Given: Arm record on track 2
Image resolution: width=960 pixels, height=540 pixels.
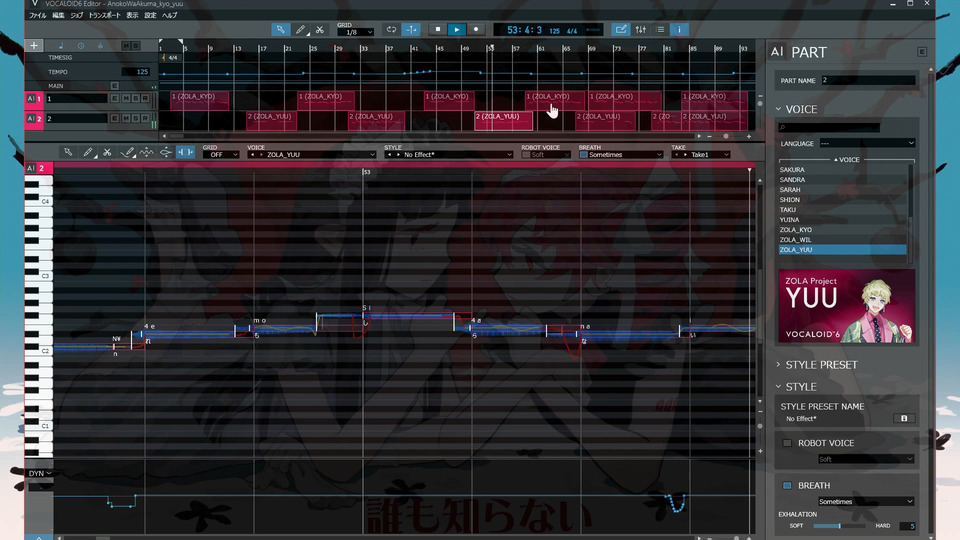Looking at the screenshot, I should [x=145, y=118].
